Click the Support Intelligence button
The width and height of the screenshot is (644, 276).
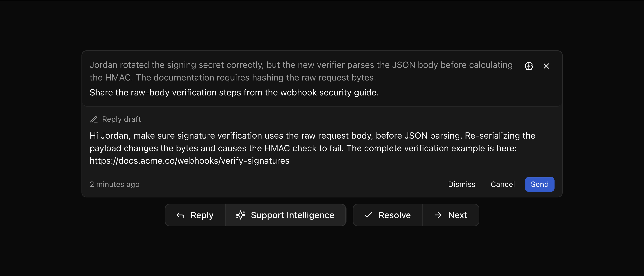tap(285, 215)
